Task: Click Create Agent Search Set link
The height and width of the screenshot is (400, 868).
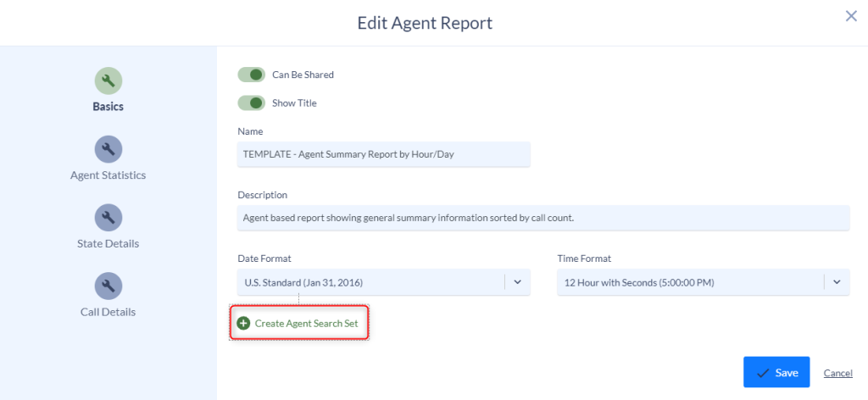Action: coord(307,323)
